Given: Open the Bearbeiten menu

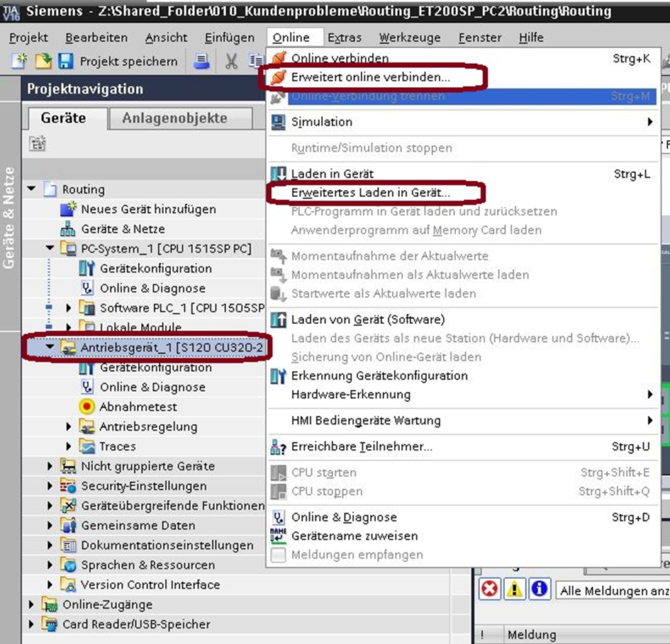Looking at the screenshot, I should point(96,38).
